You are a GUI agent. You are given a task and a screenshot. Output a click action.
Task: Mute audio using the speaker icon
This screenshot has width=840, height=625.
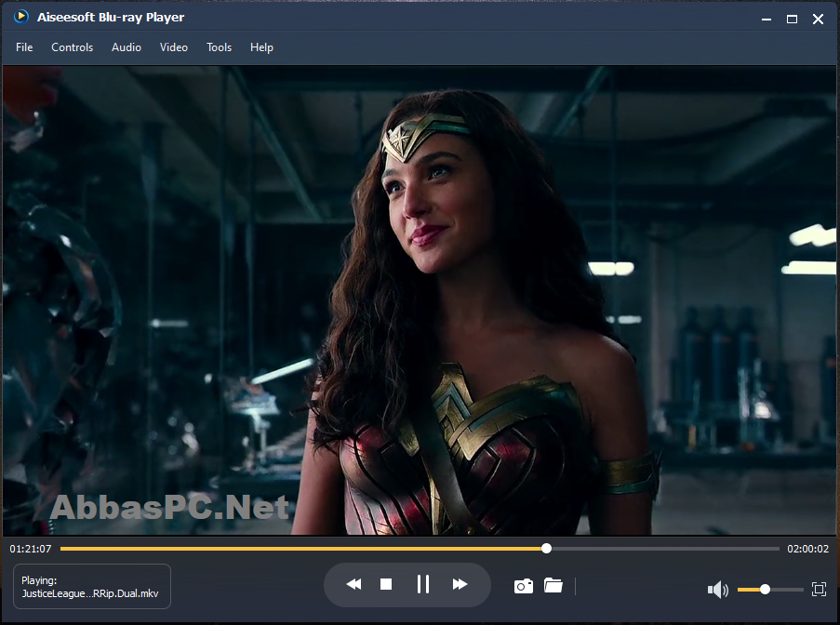coord(717,590)
